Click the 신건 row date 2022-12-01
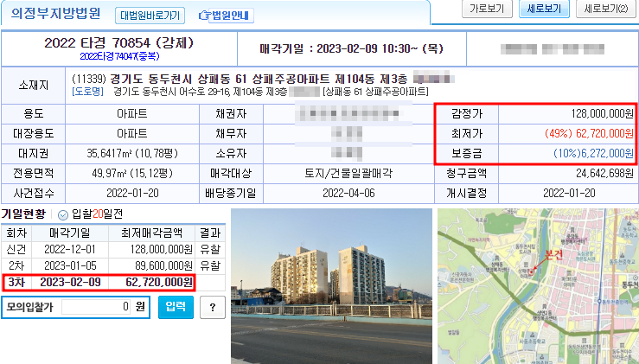The image size is (639, 364). [x=70, y=250]
